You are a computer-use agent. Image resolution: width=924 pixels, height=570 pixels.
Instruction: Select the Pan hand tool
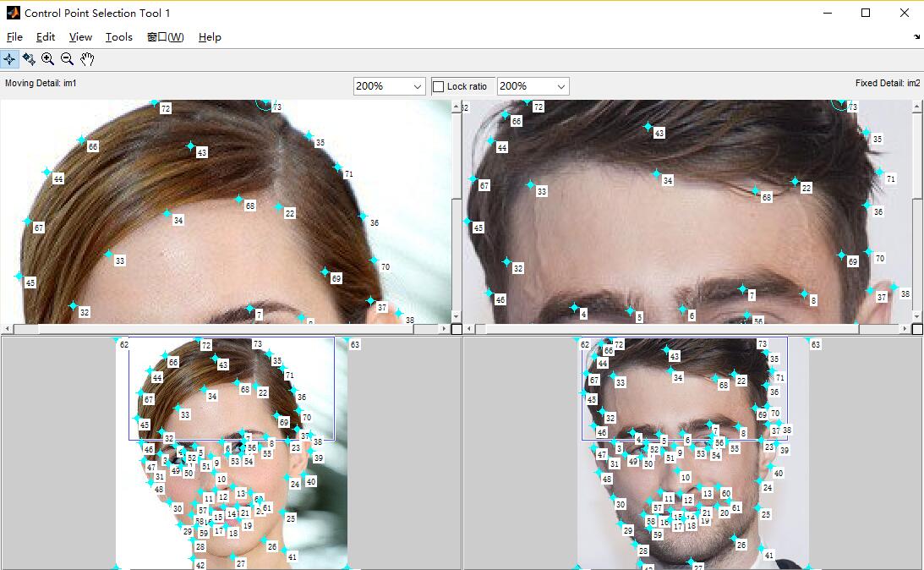[x=87, y=59]
